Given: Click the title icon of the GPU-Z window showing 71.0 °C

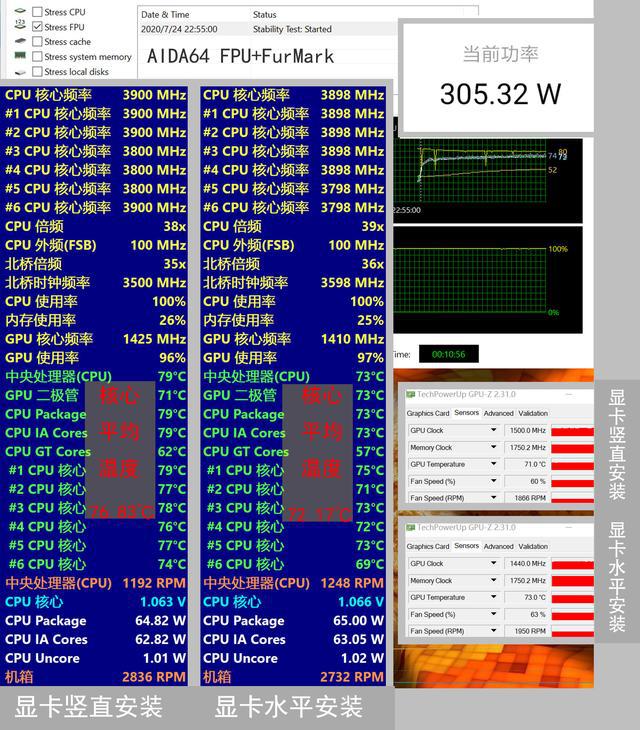Looking at the screenshot, I should [411, 394].
